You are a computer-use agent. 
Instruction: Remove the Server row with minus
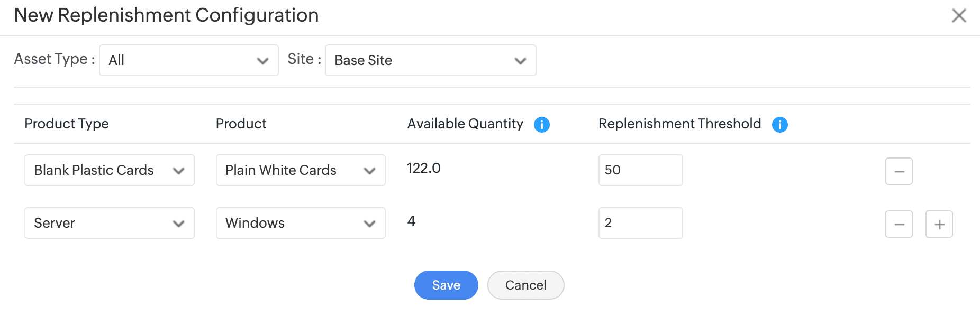click(899, 224)
